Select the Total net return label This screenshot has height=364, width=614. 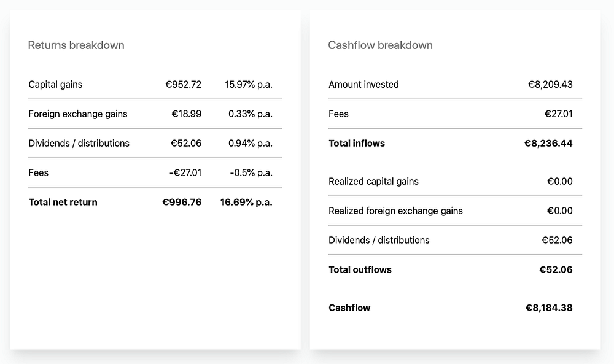pyautogui.click(x=63, y=203)
